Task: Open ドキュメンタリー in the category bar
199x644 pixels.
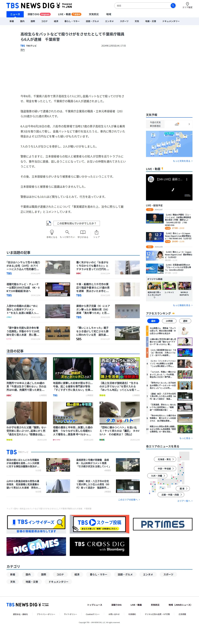Action: point(171,21)
